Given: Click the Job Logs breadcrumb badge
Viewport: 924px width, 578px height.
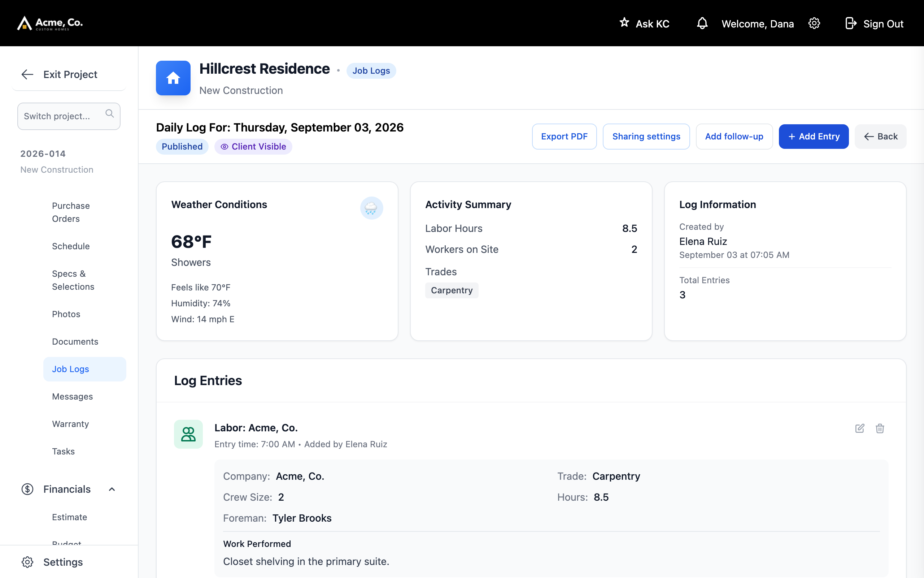Looking at the screenshot, I should coord(371,71).
